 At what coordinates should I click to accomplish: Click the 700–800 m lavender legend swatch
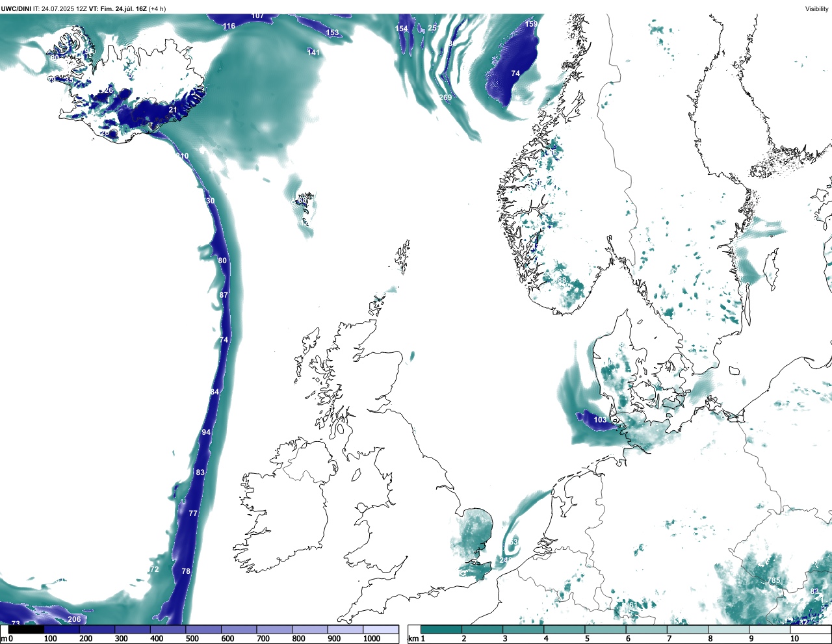(x=274, y=629)
